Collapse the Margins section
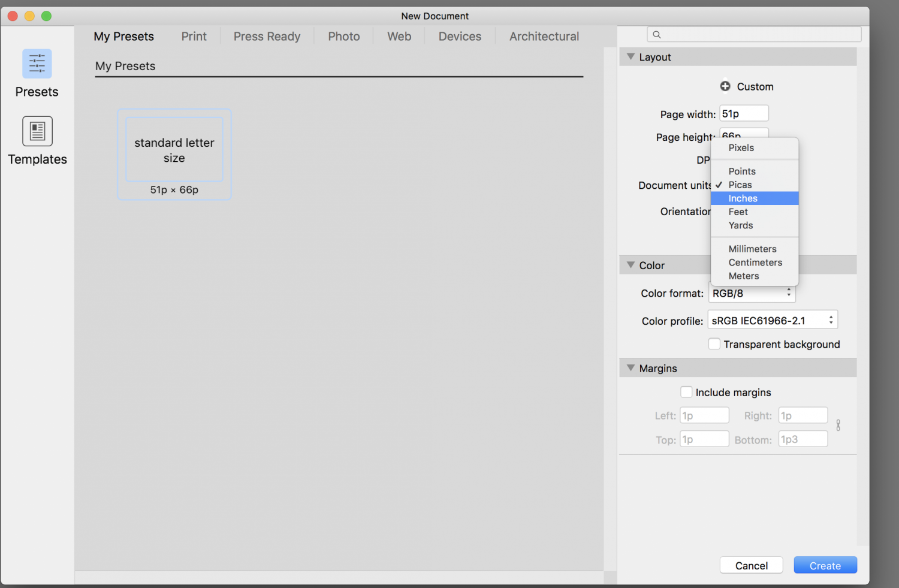 point(630,368)
